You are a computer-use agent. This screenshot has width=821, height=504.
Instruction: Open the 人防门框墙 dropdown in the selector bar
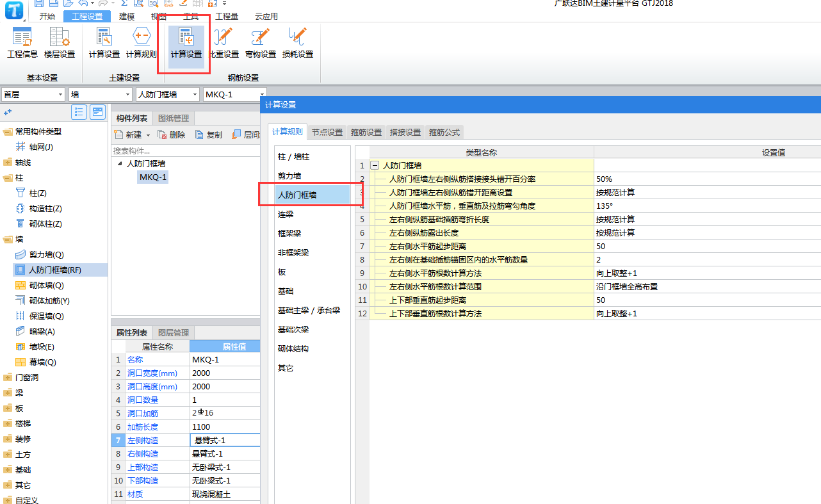(195, 95)
